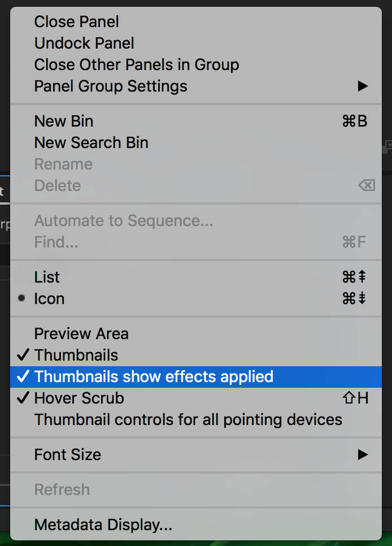Expand the Font Size submenu
This screenshot has width=392, height=546.
(67, 454)
